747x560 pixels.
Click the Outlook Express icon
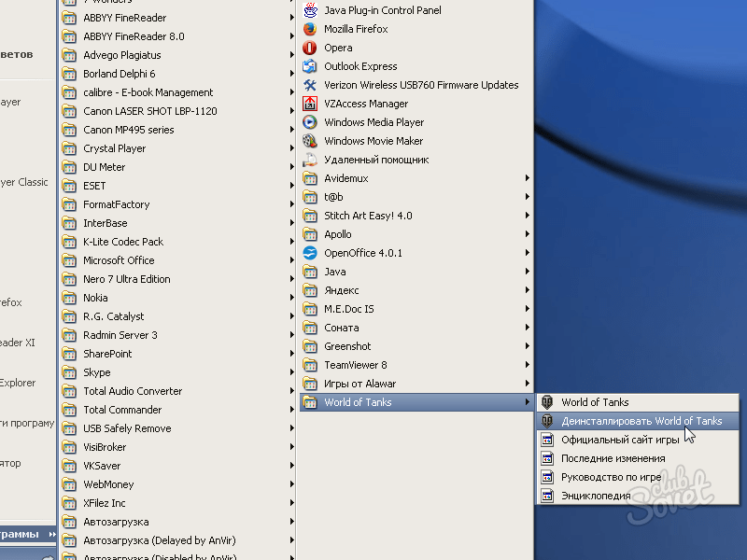(310, 66)
